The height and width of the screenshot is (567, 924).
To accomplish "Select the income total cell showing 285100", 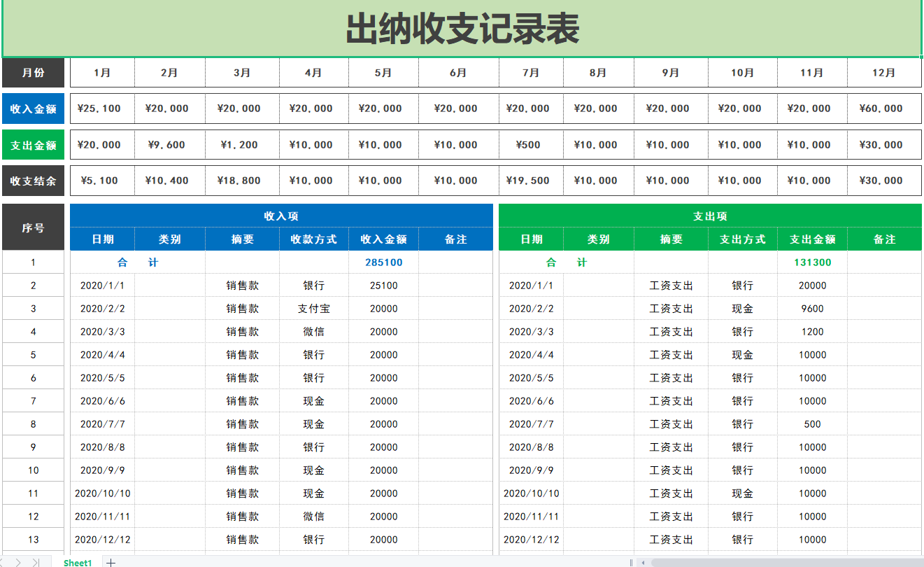I will 383,262.
